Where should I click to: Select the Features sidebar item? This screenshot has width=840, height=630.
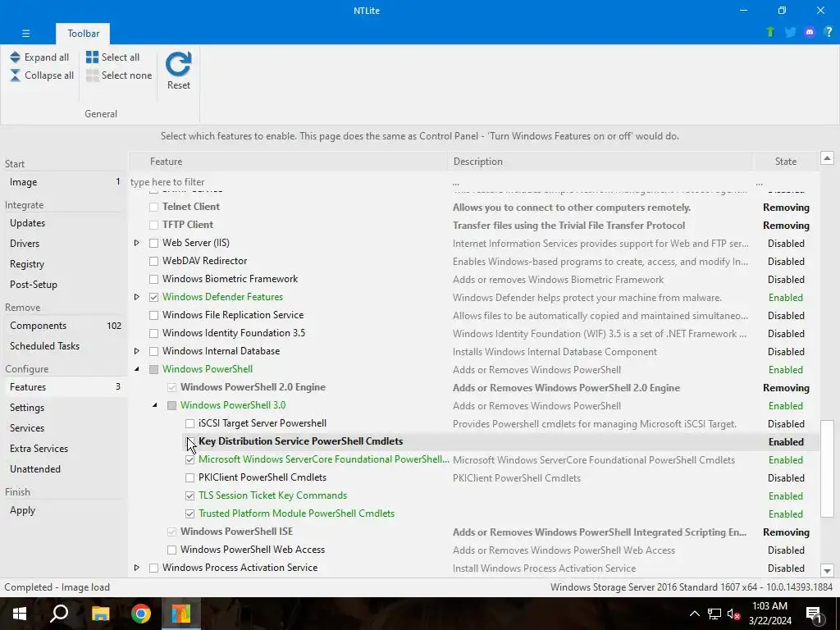(64, 387)
